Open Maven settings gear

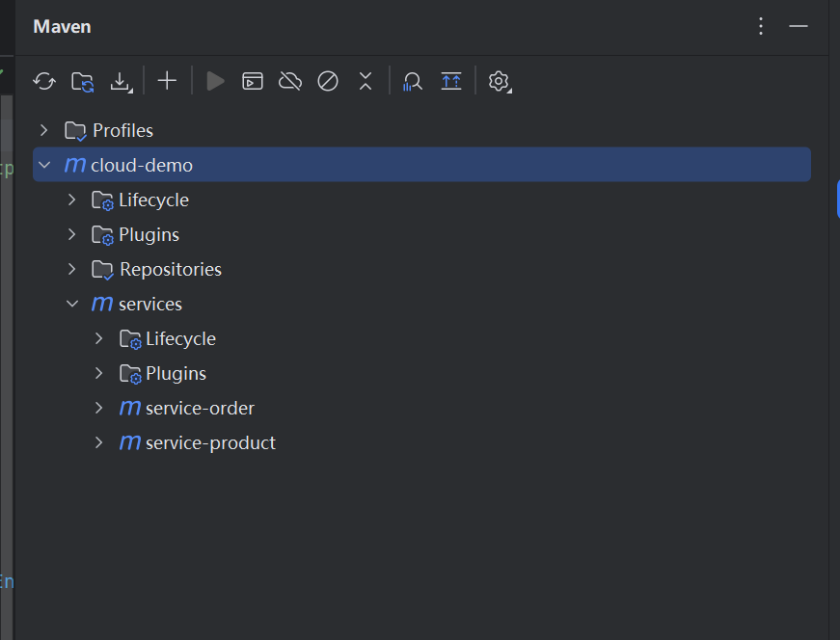pyautogui.click(x=500, y=81)
